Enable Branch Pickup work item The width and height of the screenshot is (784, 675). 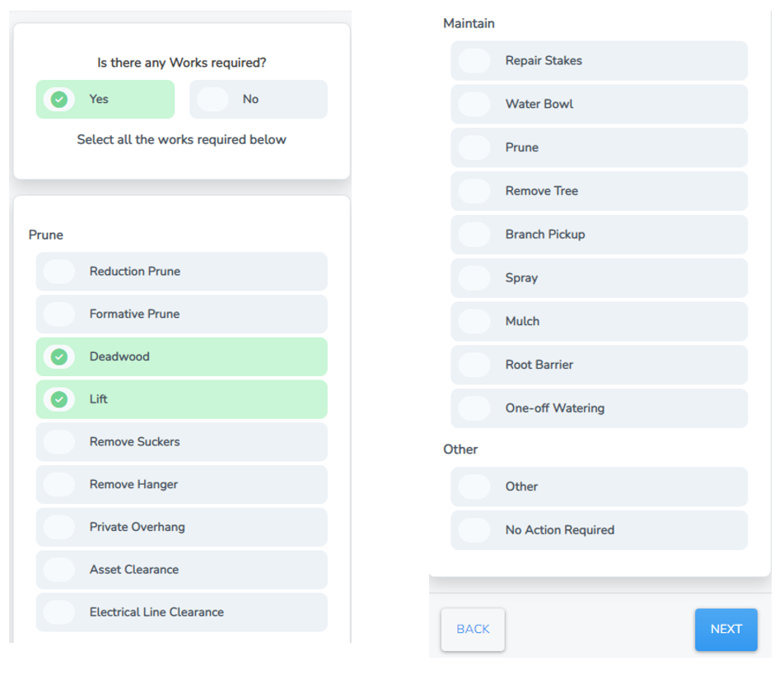click(x=599, y=235)
